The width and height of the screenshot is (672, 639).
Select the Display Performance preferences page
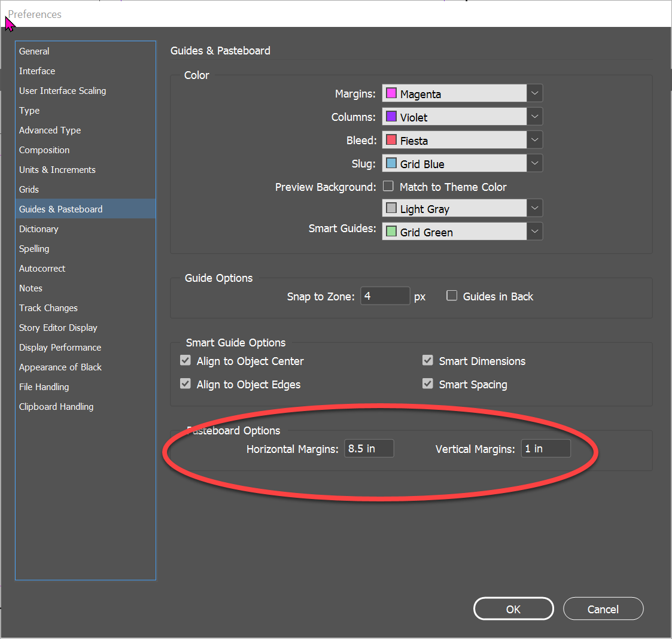pyautogui.click(x=60, y=347)
